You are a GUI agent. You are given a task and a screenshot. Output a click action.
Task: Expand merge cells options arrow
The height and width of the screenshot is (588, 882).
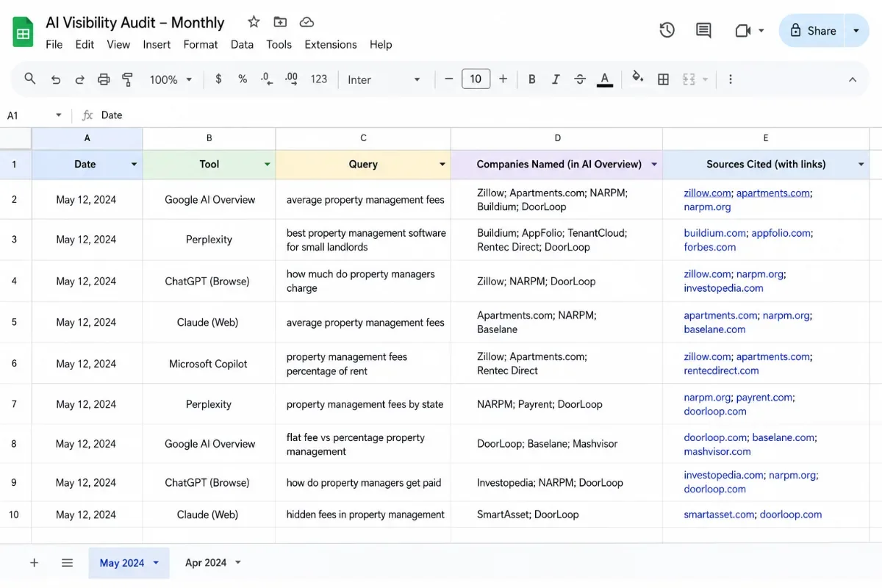pyautogui.click(x=706, y=79)
